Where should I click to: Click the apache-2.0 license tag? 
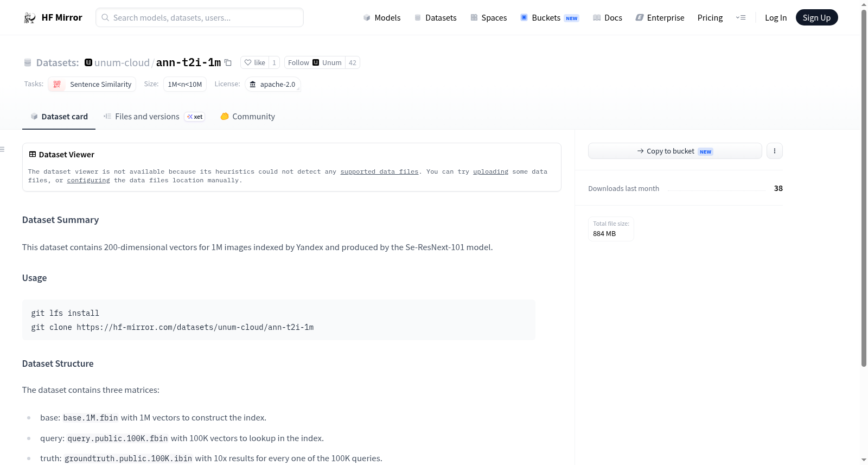tap(273, 85)
